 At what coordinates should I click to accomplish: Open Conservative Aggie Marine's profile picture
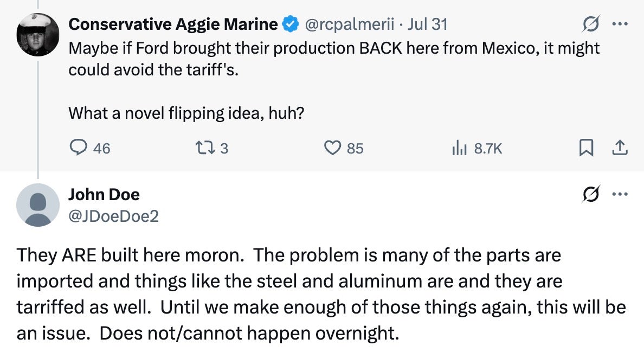tap(37, 34)
